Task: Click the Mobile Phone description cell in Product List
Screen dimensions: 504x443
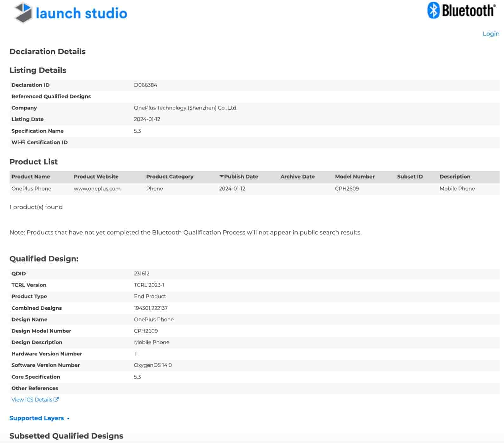Action: 457,189
